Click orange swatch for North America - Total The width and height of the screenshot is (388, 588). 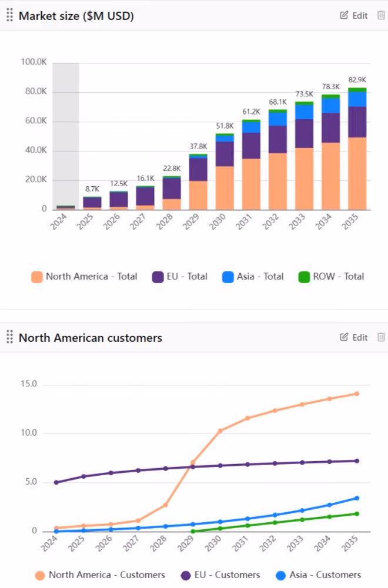(37, 277)
